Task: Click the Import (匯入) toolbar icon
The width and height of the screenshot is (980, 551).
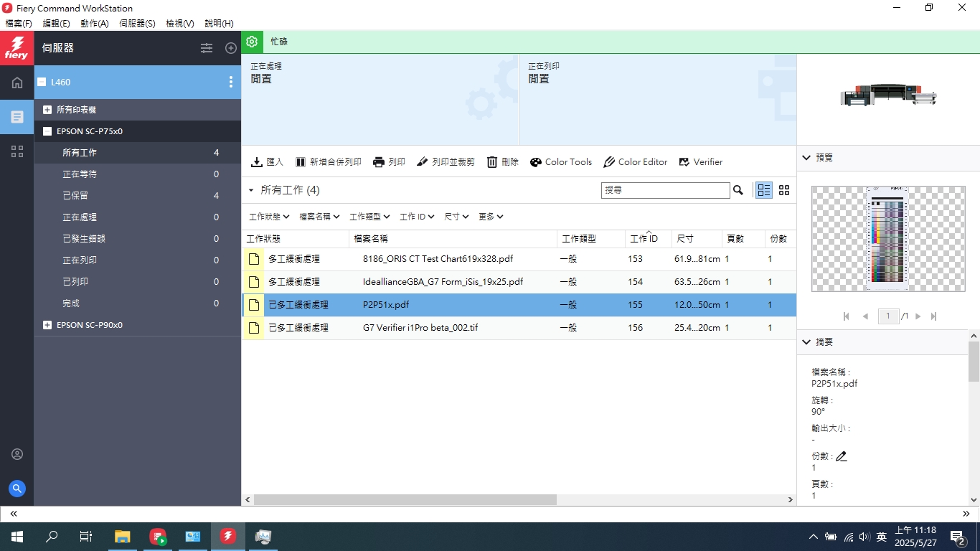Action: pyautogui.click(x=257, y=162)
